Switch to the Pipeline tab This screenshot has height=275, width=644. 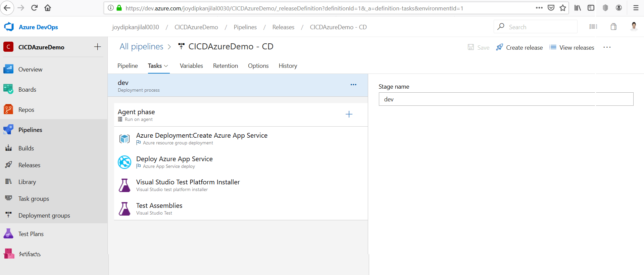click(x=128, y=66)
